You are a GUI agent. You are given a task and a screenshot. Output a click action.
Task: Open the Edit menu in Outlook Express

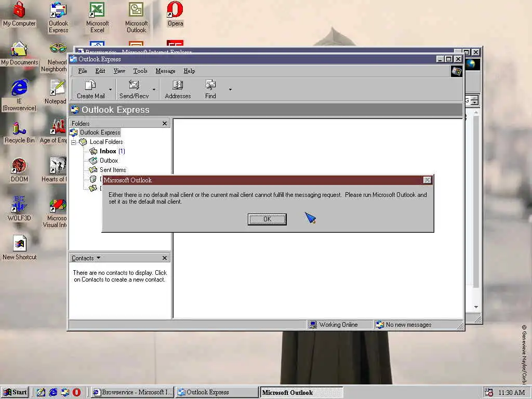(x=100, y=71)
